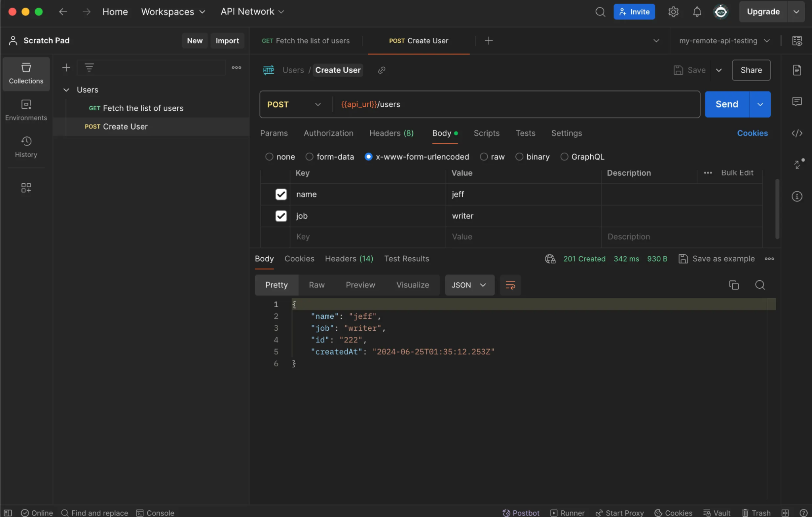The width and height of the screenshot is (812, 517).
Task: Click the Cookies link beside Settings
Action: tap(752, 133)
